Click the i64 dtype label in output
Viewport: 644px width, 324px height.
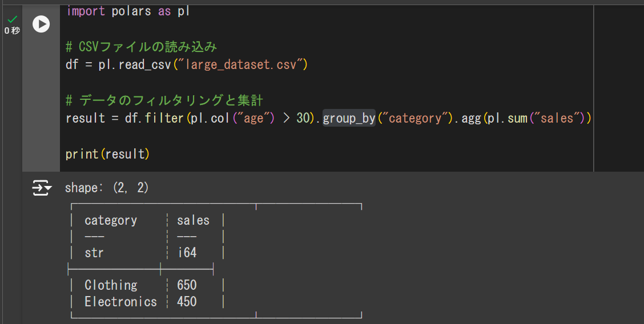point(187,252)
